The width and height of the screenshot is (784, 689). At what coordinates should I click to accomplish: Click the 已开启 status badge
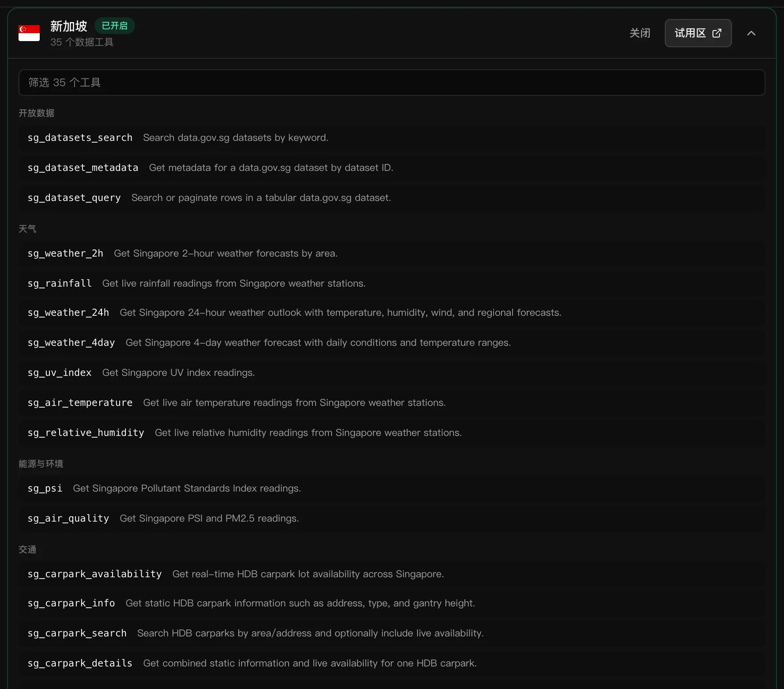pyautogui.click(x=115, y=26)
